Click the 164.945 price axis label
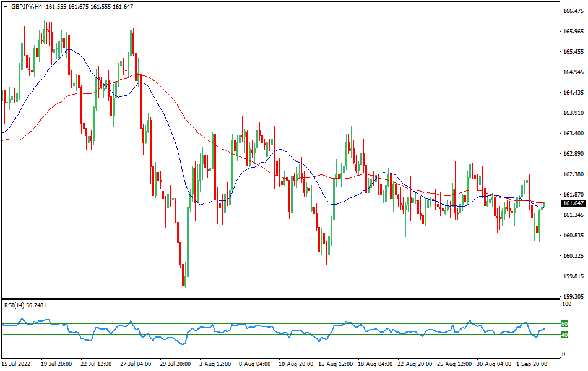 574,72
